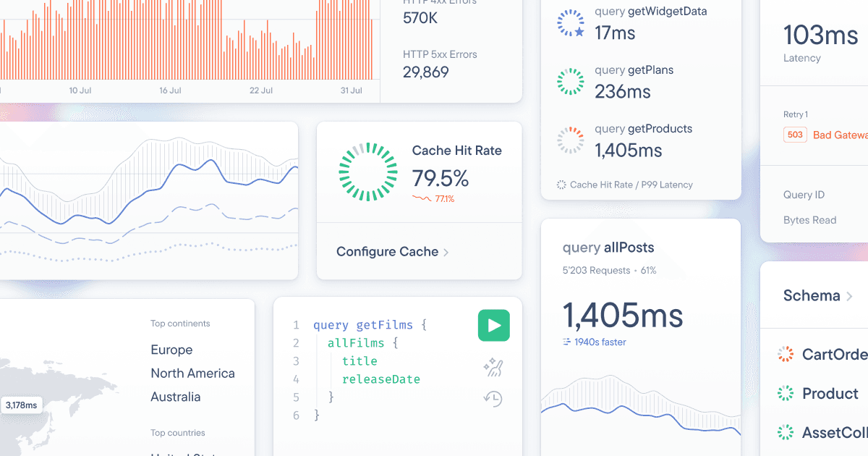Click the releaseDate field in query editor

380,379
